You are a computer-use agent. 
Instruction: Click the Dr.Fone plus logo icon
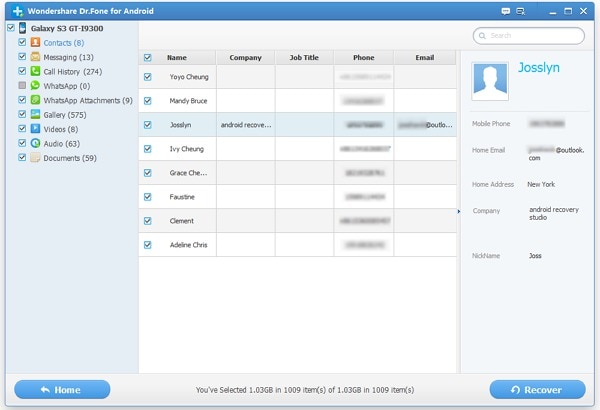tap(18, 11)
